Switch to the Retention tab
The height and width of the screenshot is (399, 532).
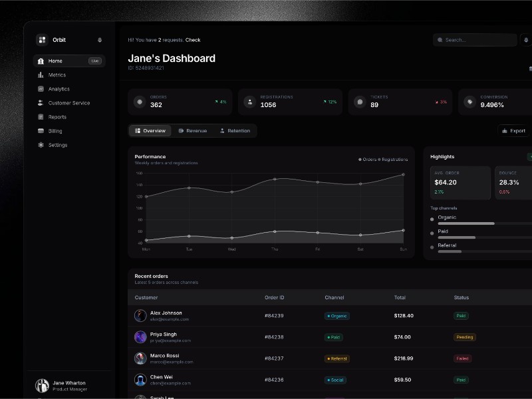point(235,131)
